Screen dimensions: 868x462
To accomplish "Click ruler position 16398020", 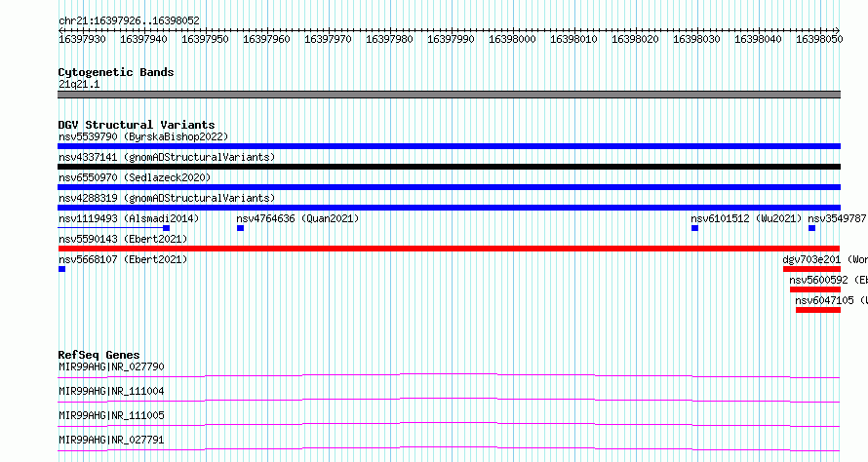I will tap(635, 39).
